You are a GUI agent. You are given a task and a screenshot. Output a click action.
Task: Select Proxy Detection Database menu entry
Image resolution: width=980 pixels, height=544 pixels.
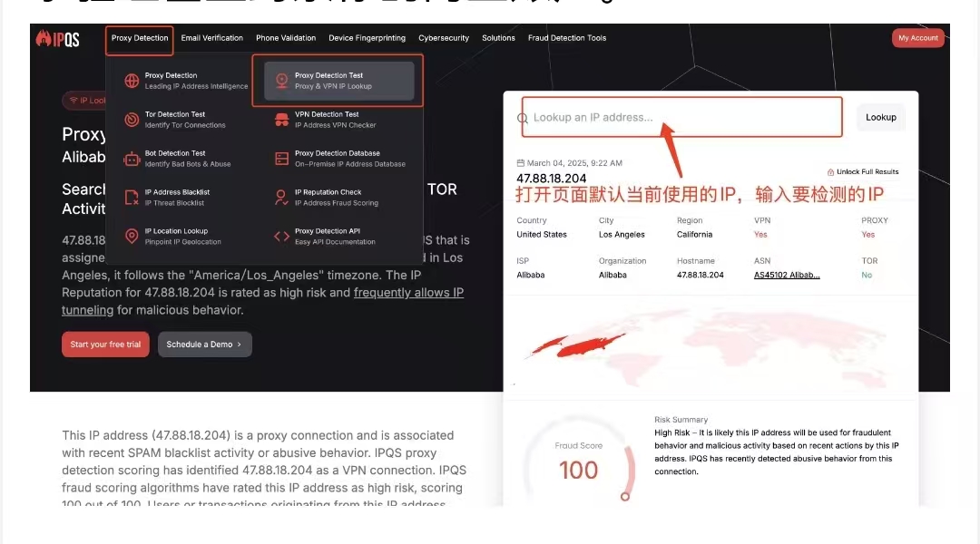pos(338,159)
